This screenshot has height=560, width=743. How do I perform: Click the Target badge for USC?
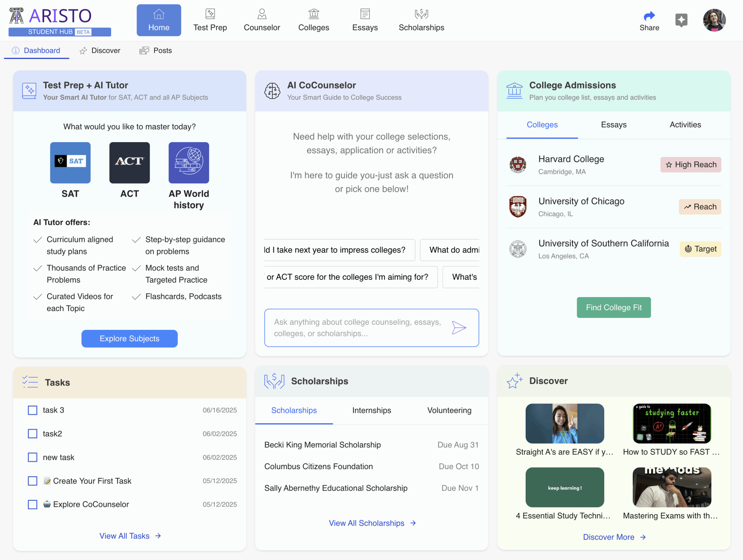click(700, 249)
